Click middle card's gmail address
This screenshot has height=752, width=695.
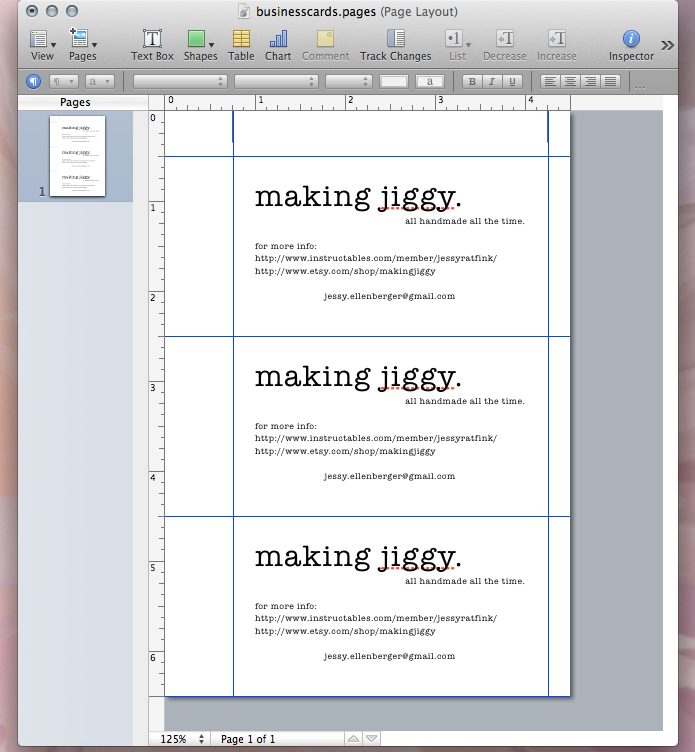pos(389,476)
